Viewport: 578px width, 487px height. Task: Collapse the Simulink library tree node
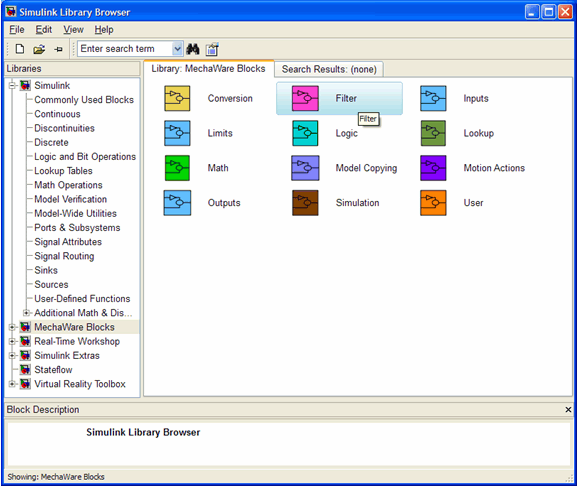[12, 86]
